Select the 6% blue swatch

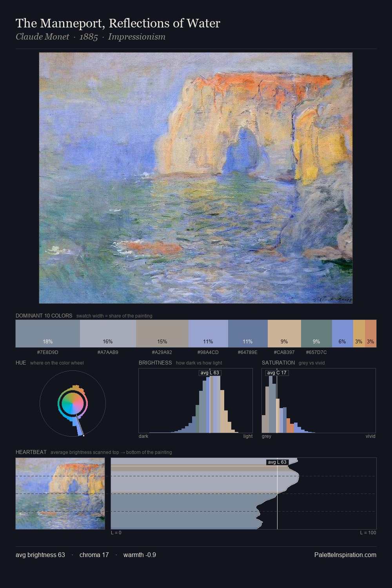[x=343, y=334]
